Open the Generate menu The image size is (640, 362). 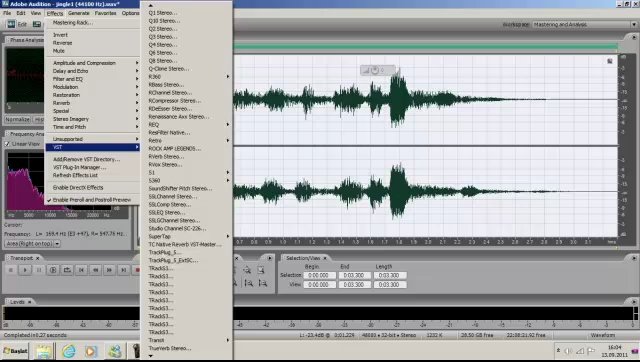tap(79, 13)
